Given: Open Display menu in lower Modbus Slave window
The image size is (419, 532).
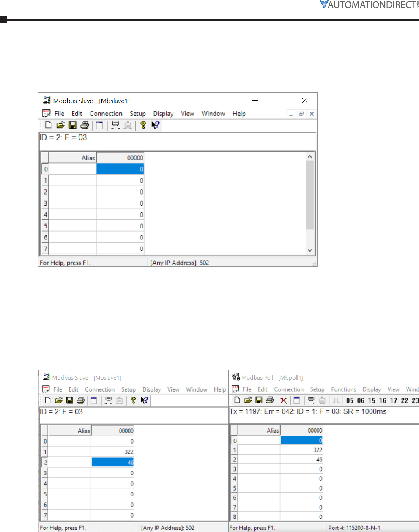Looking at the screenshot, I should tap(151, 389).
